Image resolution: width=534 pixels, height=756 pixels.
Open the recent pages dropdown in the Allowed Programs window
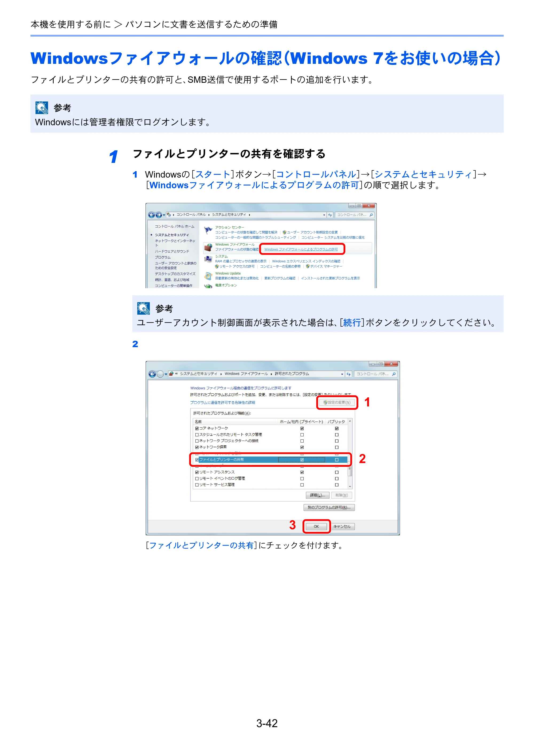pos(166,374)
